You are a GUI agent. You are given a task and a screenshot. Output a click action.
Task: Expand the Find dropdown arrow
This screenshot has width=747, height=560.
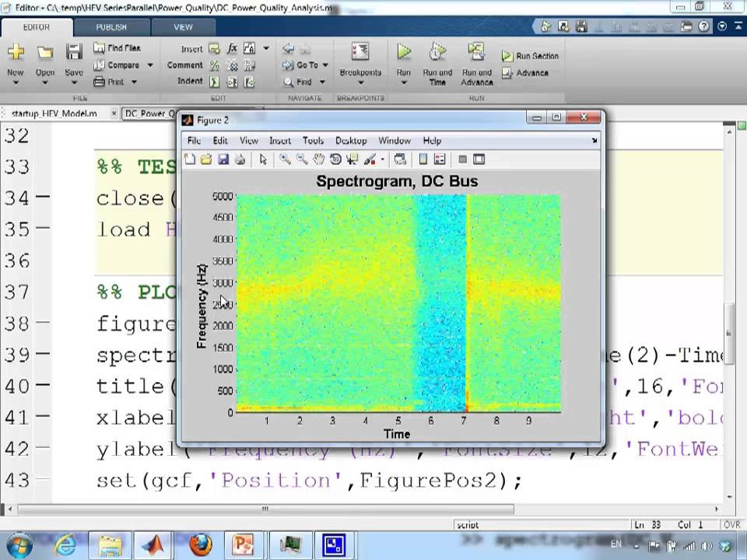pyautogui.click(x=322, y=82)
